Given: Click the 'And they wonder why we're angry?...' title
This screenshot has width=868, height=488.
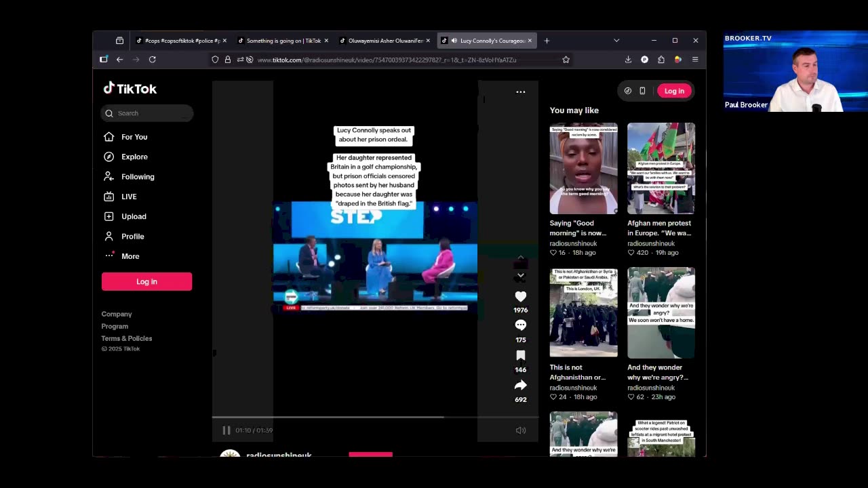Looking at the screenshot, I should coord(658,372).
